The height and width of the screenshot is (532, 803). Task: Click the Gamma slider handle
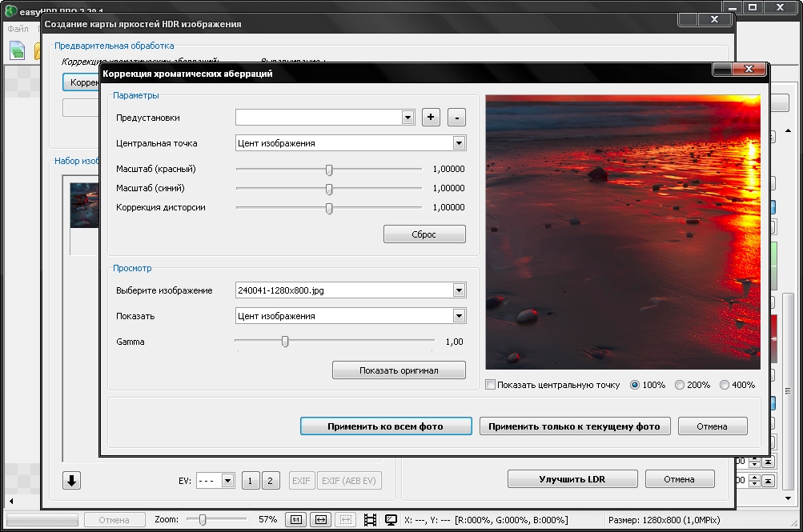pos(285,342)
